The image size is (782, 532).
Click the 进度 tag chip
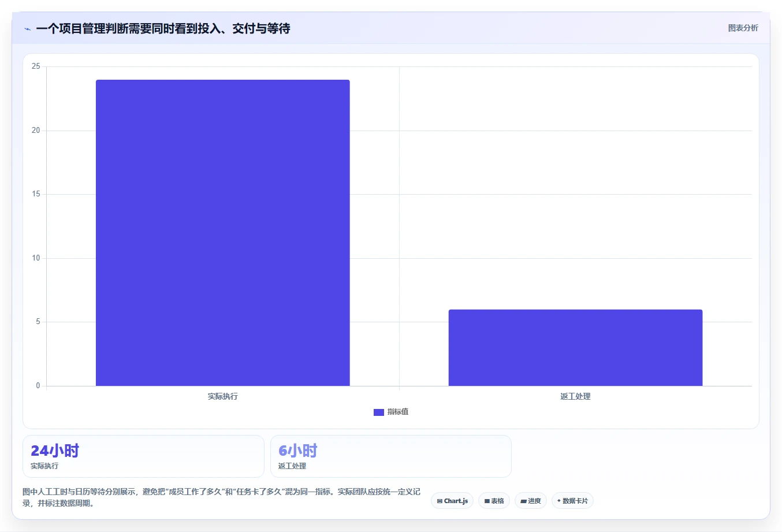531,501
